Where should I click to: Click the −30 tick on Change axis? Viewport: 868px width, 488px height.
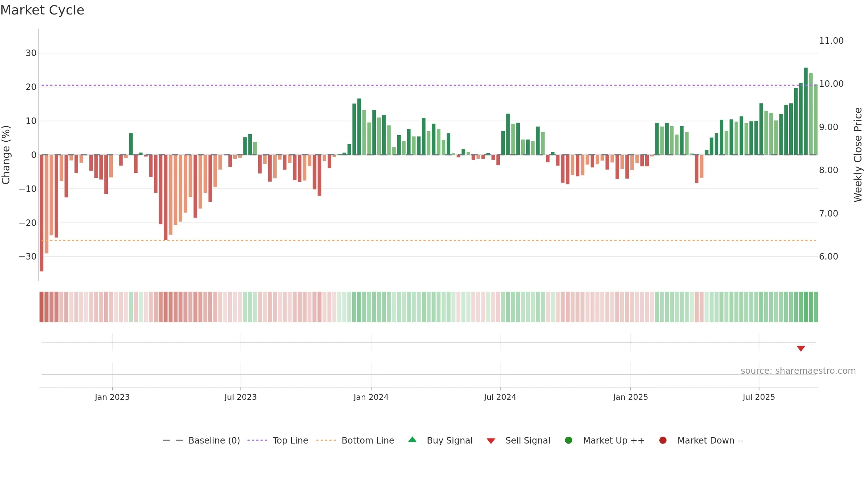[28, 257]
